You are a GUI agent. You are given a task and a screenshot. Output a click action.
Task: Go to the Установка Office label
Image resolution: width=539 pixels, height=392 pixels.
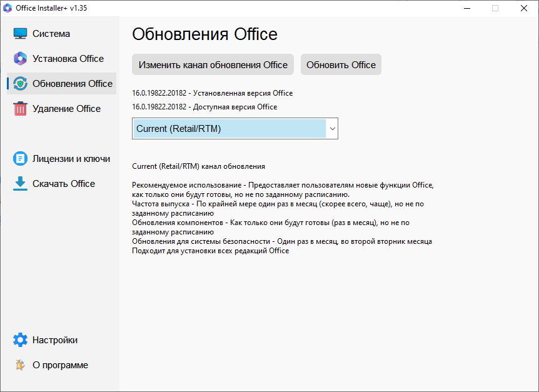(68, 59)
